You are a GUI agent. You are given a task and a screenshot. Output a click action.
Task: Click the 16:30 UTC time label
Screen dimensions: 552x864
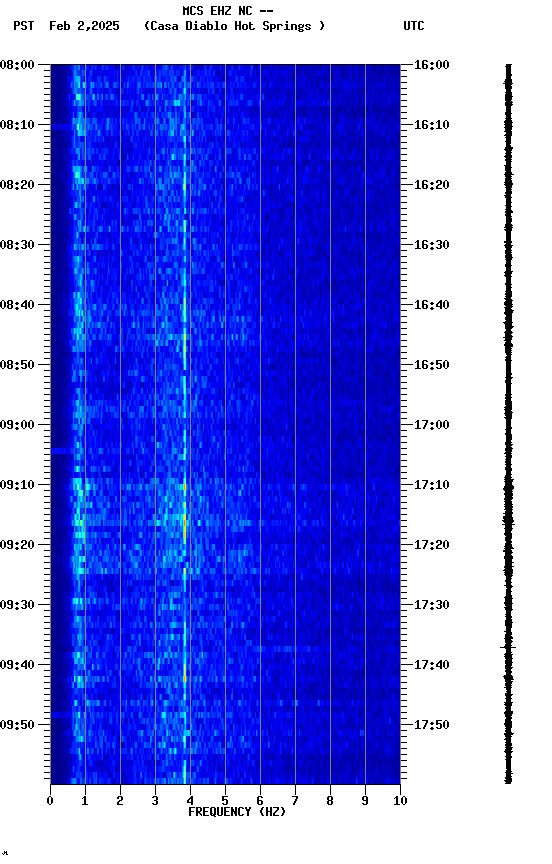[432, 245]
